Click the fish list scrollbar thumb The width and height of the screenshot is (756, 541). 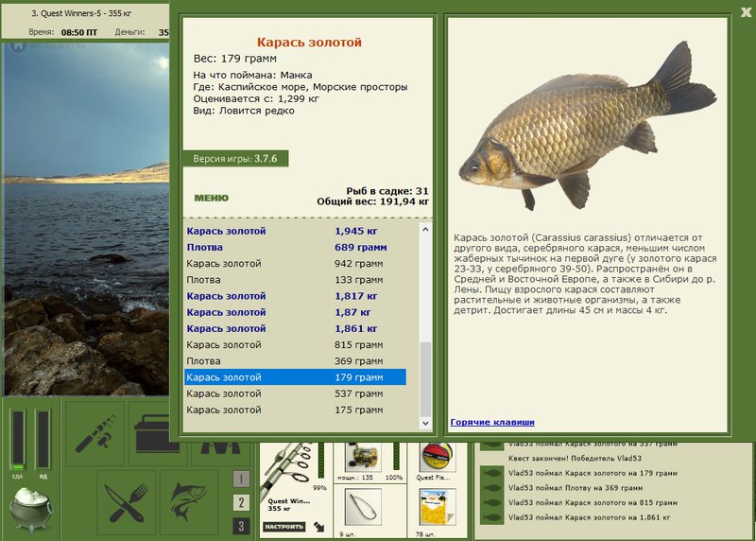tap(425, 379)
